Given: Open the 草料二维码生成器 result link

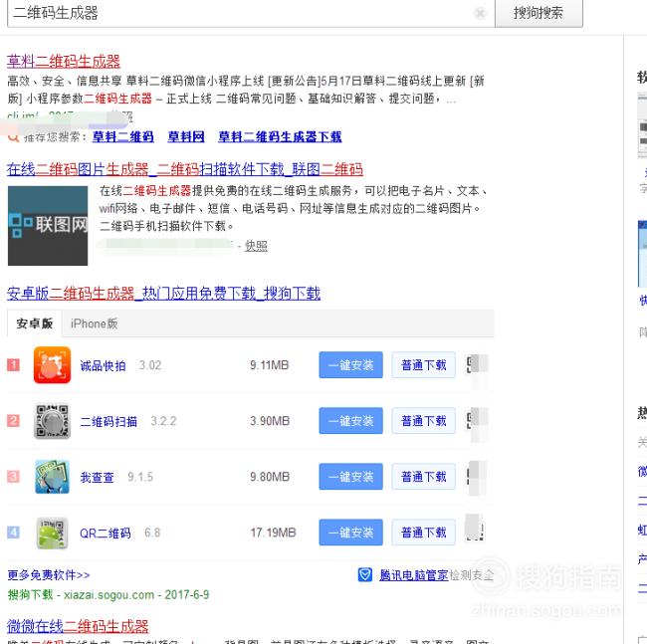Looking at the screenshot, I should pos(64,61).
